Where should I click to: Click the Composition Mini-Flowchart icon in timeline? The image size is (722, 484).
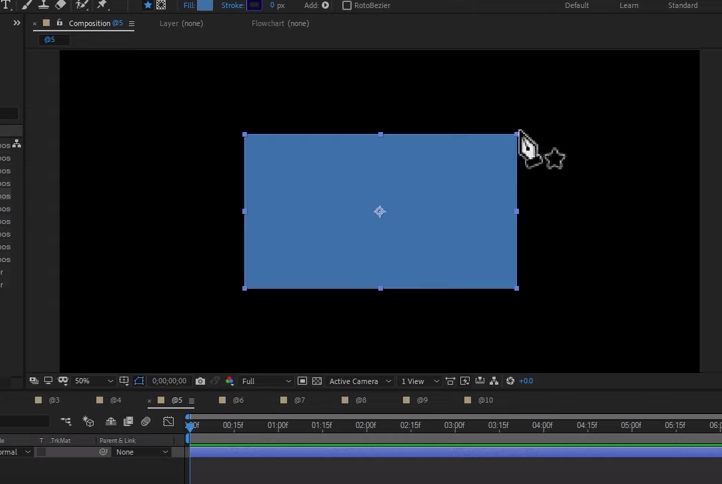tap(66, 421)
